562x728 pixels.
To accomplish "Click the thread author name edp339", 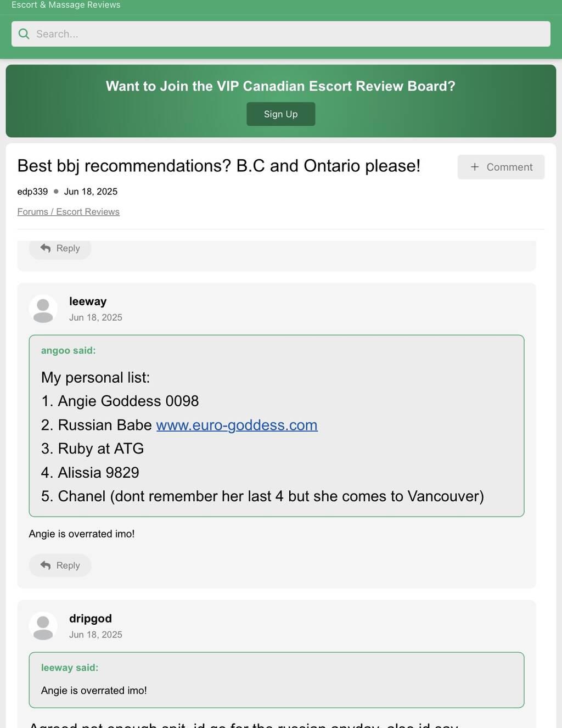I will (x=32, y=192).
